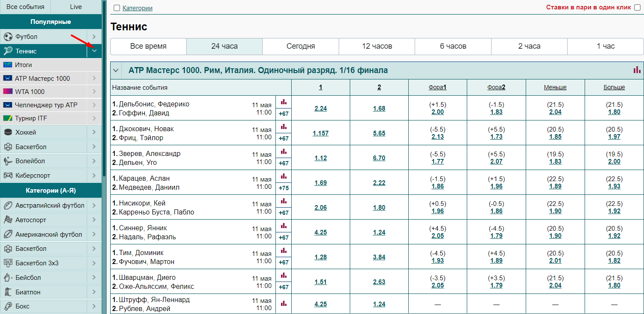644x314 pixels.
Task: Click the Категории link
Action: pyautogui.click(x=138, y=8)
